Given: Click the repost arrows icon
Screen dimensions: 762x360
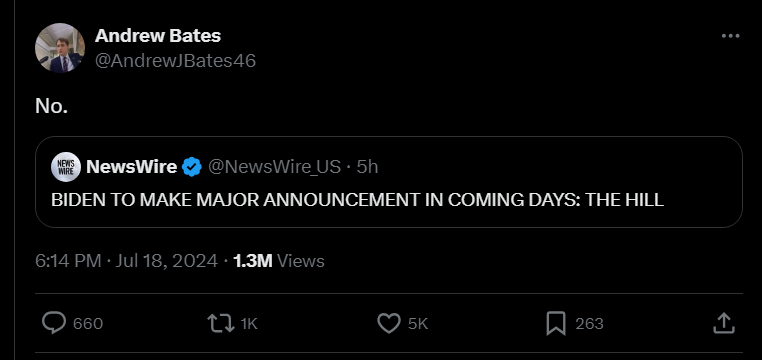Looking at the screenshot, I should 221,323.
